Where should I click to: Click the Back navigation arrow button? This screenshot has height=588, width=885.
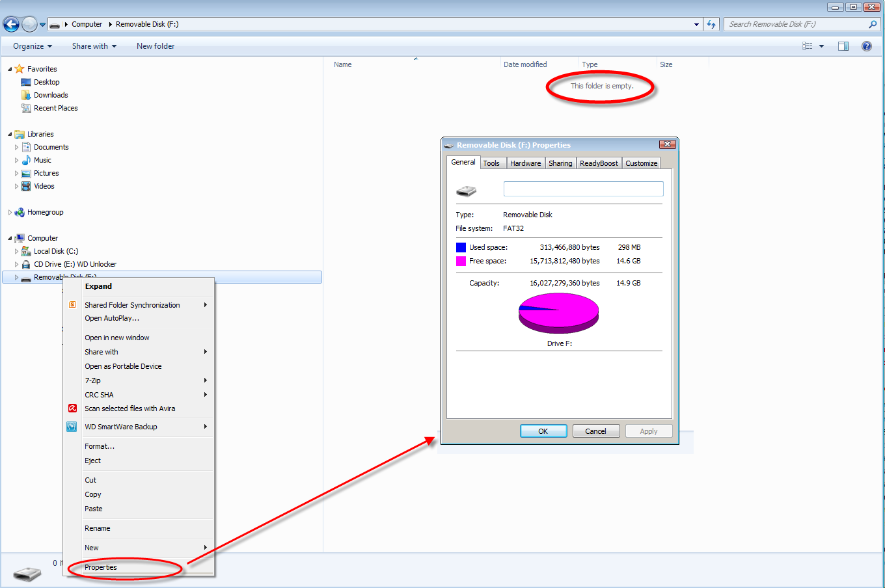pyautogui.click(x=11, y=25)
